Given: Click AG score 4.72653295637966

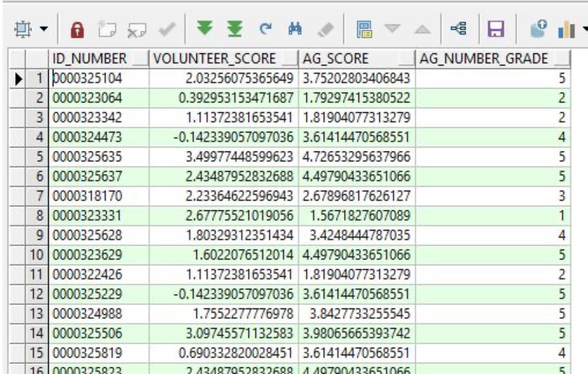Looking at the screenshot, I should pyautogui.click(x=357, y=156).
